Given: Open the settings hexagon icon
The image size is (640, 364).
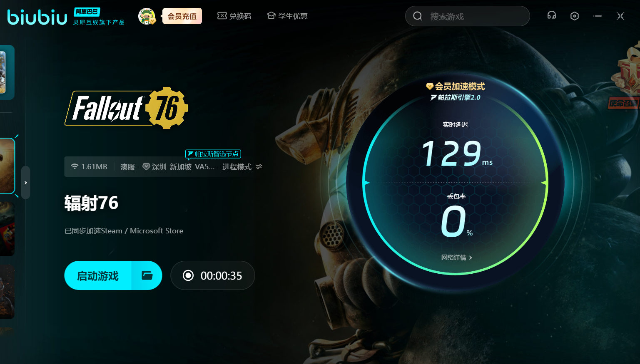Looking at the screenshot, I should click(x=574, y=16).
